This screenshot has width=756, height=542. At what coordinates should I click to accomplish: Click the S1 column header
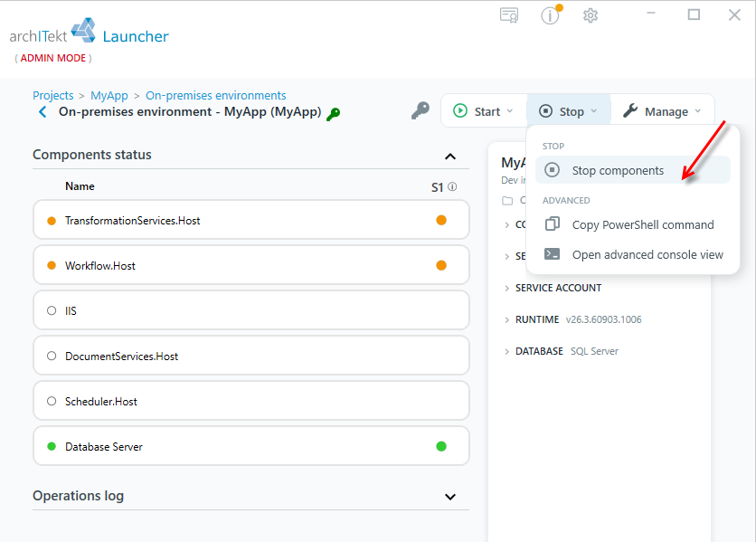(x=438, y=187)
